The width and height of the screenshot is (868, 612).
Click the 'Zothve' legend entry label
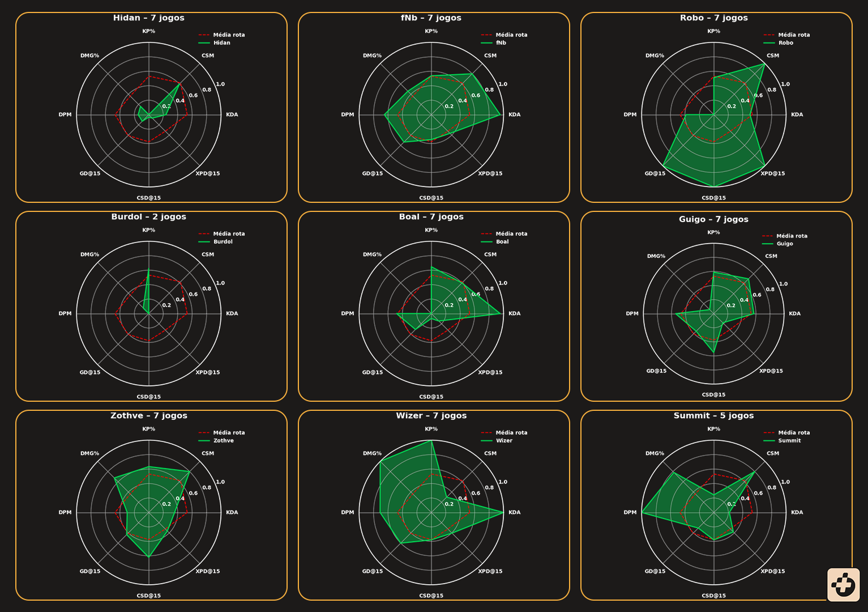pos(223,441)
